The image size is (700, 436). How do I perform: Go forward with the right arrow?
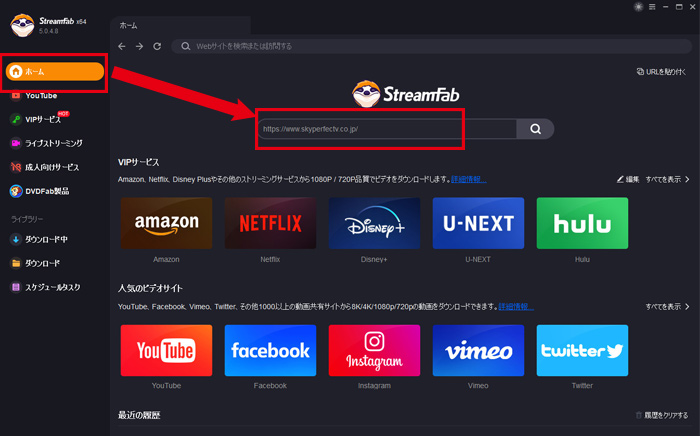tap(139, 46)
